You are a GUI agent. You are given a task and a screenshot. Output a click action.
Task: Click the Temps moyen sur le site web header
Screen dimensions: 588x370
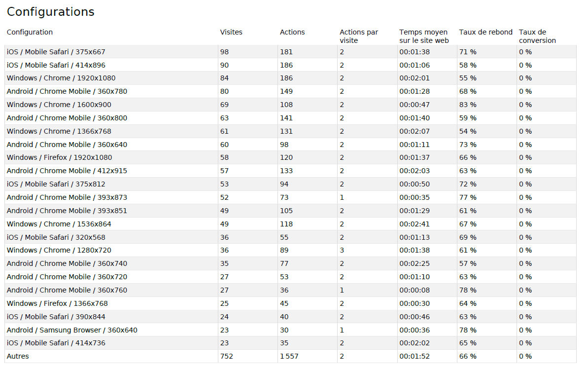coord(424,36)
